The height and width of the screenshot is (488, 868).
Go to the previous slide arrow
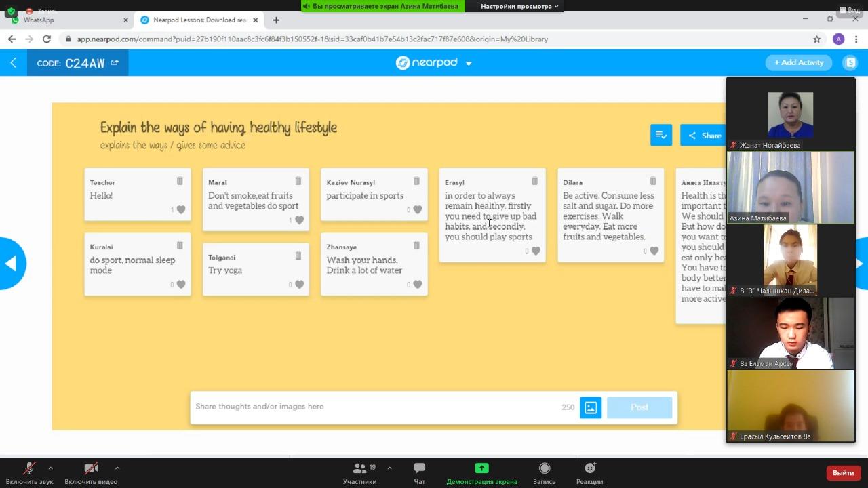pos(11,264)
